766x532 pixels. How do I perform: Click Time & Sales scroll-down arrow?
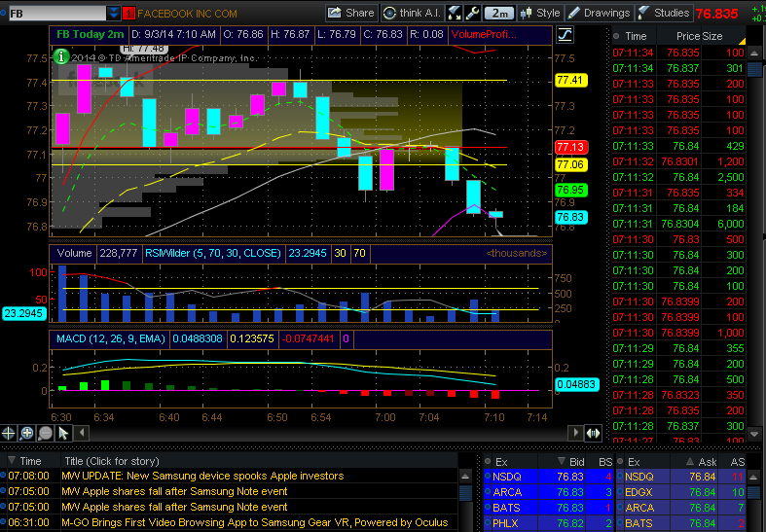tap(754, 434)
